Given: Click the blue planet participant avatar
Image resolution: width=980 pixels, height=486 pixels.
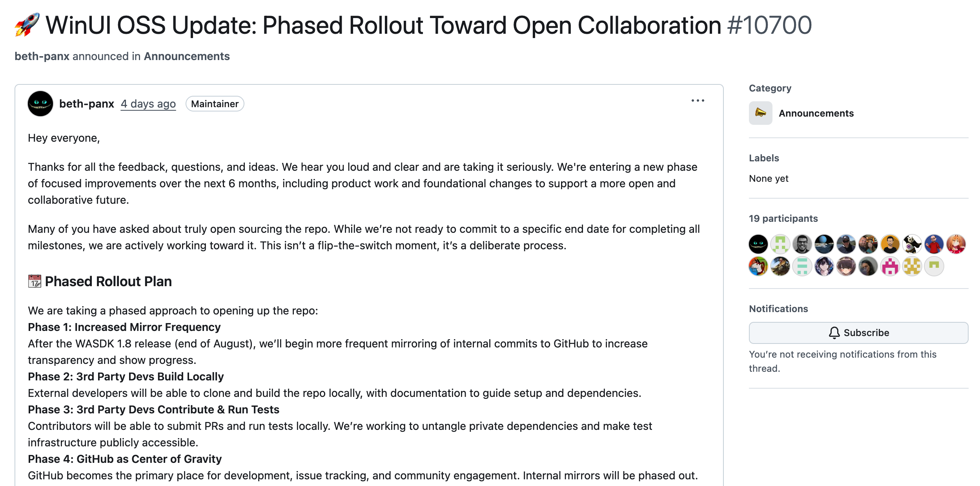Looking at the screenshot, I should [x=824, y=244].
